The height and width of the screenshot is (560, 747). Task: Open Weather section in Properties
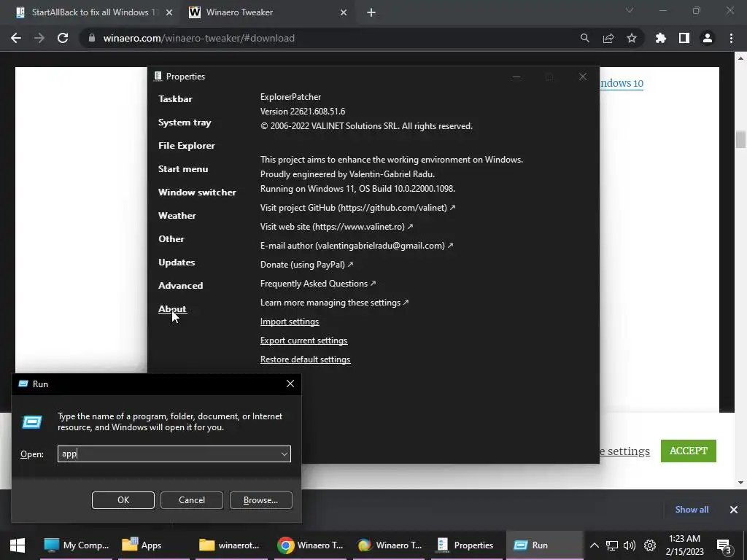click(177, 216)
